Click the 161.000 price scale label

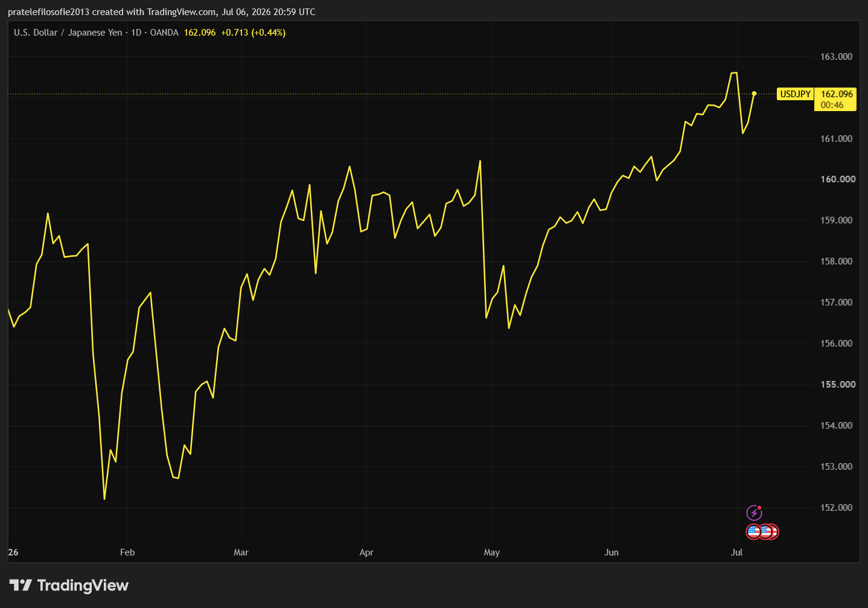click(x=837, y=139)
